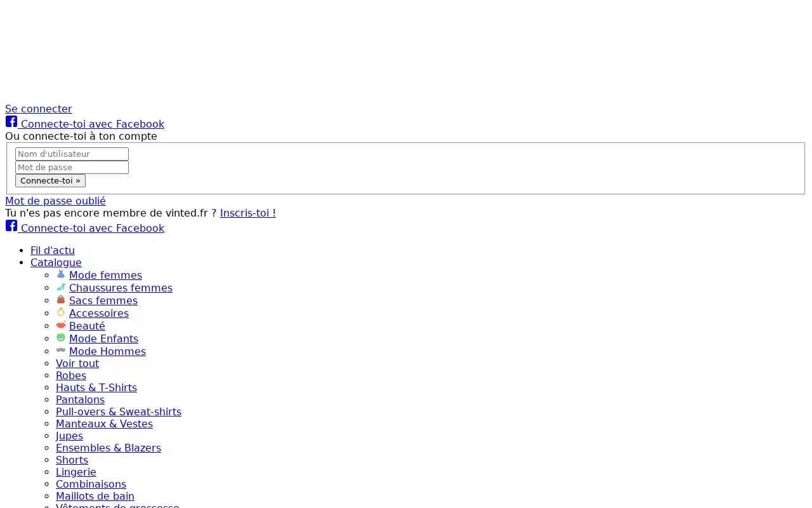The height and width of the screenshot is (508, 812).
Task: Click the mustache icon beside Mode Hommes
Action: 61,351
